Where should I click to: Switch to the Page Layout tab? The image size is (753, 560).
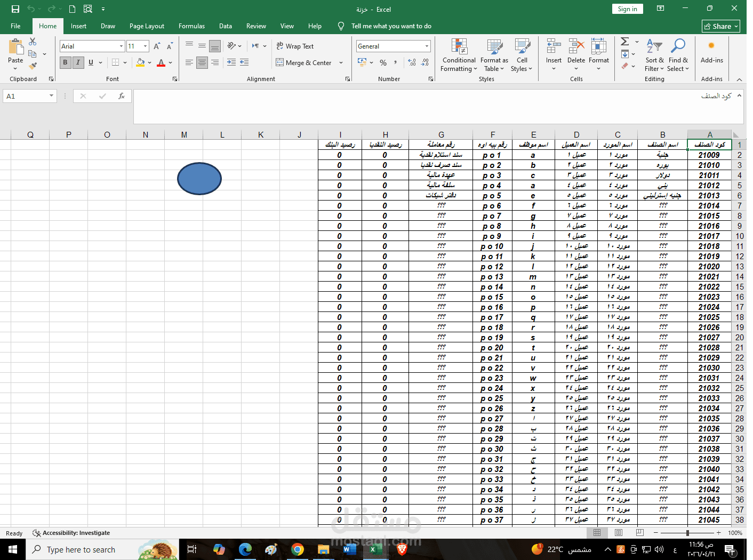point(147,26)
